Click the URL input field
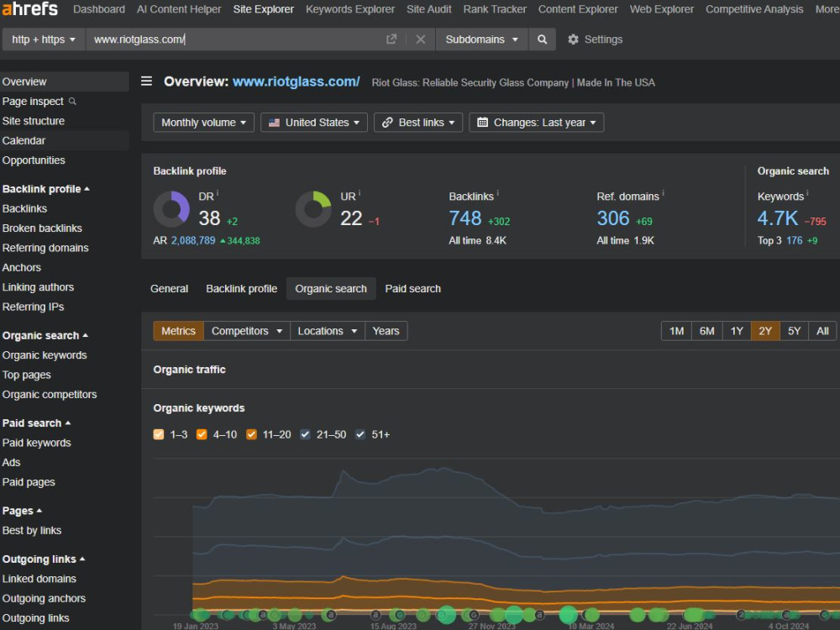The image size is (840, 630). 236,39
